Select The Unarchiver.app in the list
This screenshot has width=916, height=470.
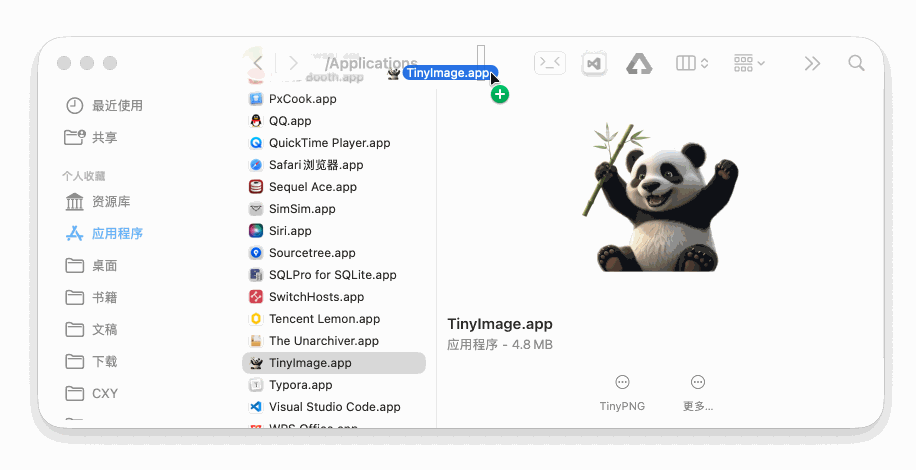tap(334, 341)
